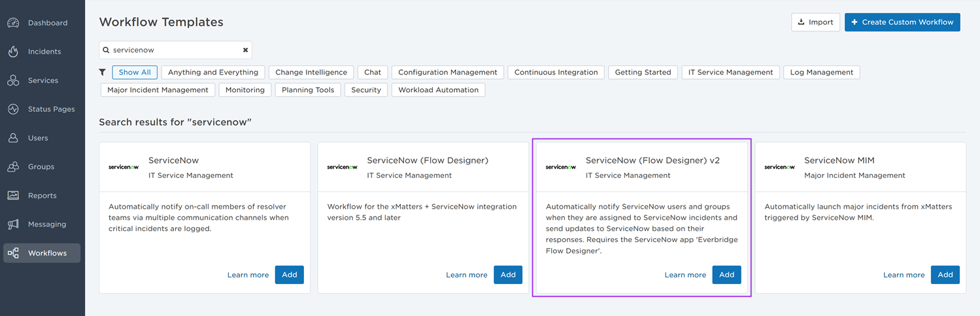The height and width of the screenshot is (316, 980).
Task: Add the ServiceNow MIM template
Action: point(945,275)
